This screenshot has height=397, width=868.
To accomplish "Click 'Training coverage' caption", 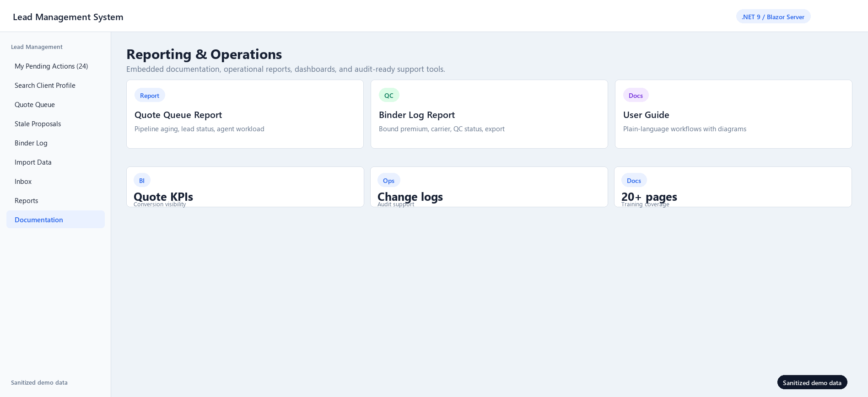I will (x=645, y=204).
